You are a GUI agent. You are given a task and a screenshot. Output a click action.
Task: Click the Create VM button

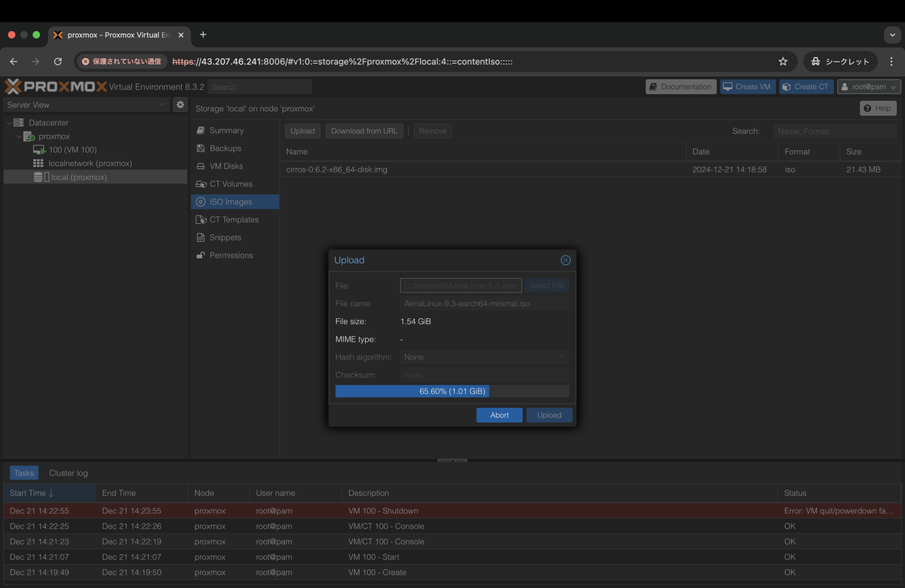click(747, 87)
